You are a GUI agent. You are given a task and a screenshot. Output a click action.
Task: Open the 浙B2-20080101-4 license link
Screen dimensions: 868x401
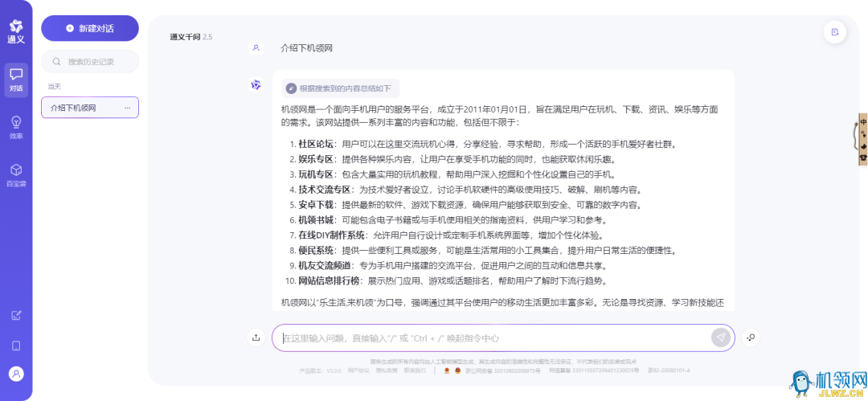pyautogui.click(x=669, y=370)
